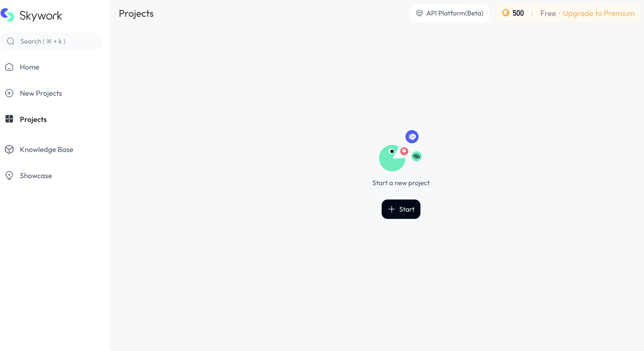Click the Start button to begin a project
The image size is (644, 351).
(x=401, y=209)
